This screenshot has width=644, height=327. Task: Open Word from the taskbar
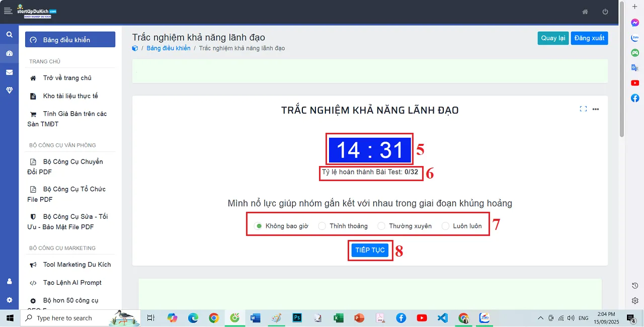pyautogui.click(x=255, y=318)
